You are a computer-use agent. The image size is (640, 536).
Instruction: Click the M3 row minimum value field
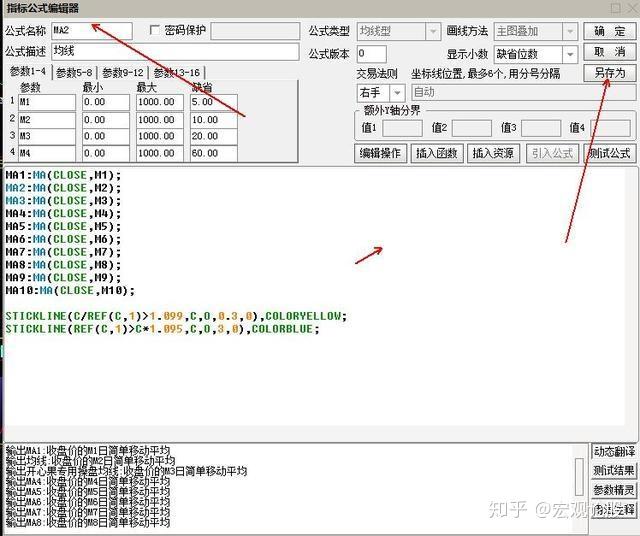coord(106,136)
